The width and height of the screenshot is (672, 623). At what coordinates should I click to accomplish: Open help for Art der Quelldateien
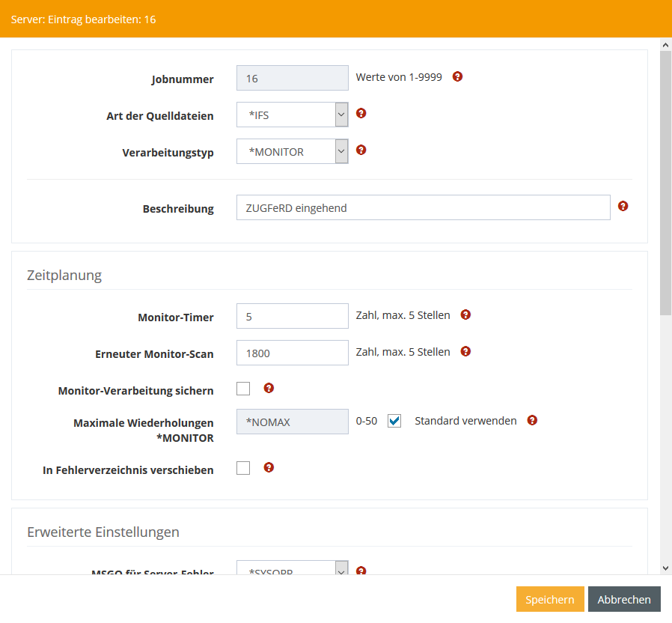tap(361, 113)
